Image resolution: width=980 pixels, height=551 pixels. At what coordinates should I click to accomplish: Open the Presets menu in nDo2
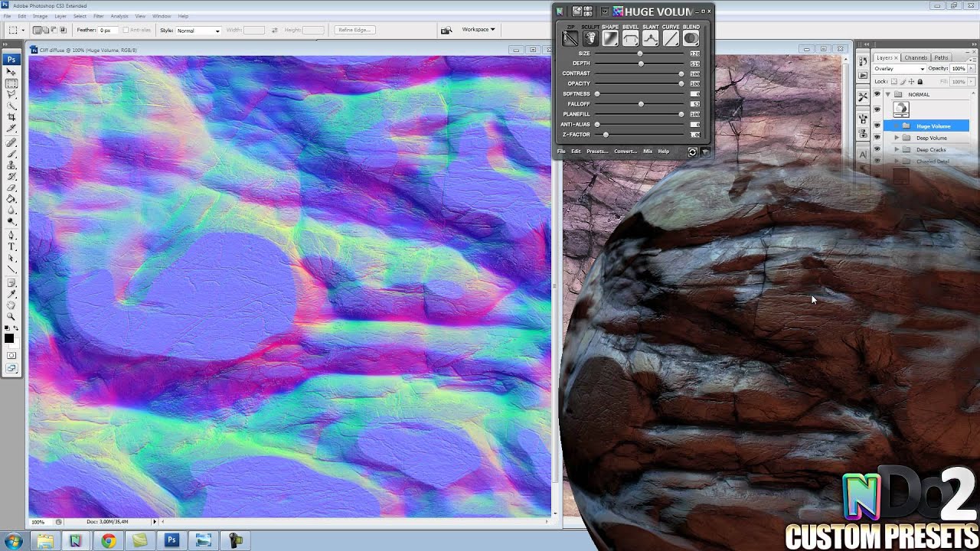tap(597, 151)
